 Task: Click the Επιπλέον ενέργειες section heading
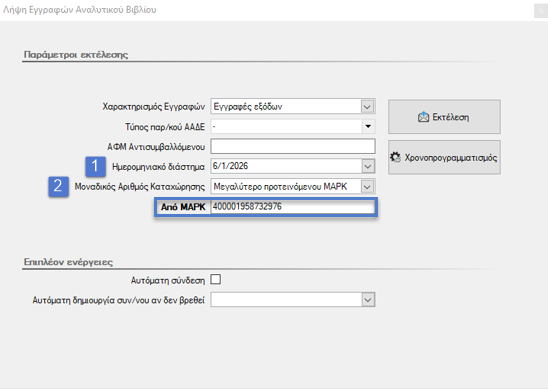pyautogui.click(x=68, y=262)
